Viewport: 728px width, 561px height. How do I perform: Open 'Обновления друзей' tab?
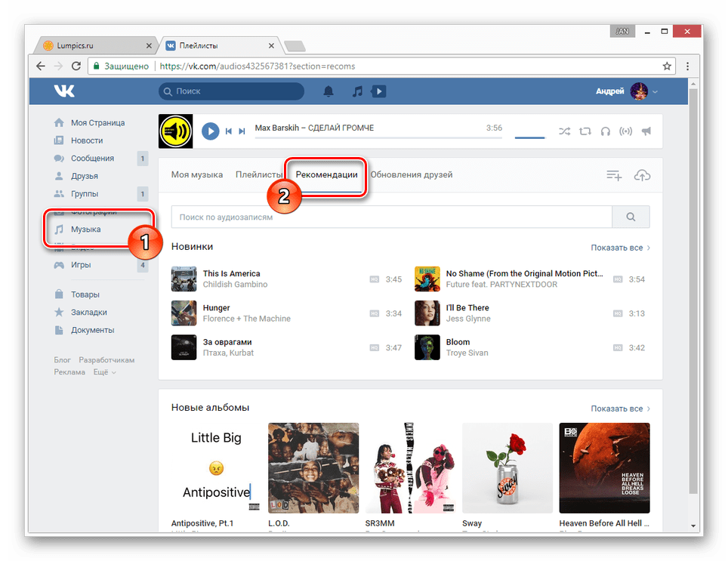coord(412,175)
